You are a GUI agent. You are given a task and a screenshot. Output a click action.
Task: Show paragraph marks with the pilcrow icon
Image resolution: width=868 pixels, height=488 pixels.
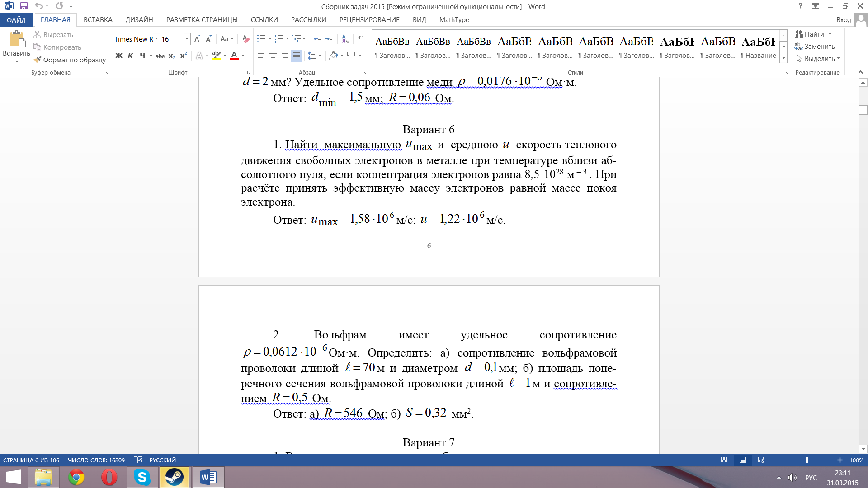point(360,39)
